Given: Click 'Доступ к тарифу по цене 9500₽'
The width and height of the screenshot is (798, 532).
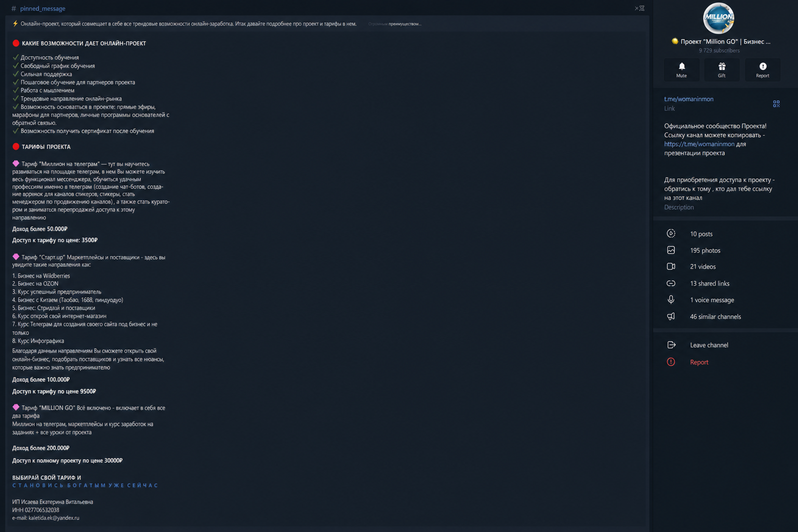Looking at the screenshot, I should coord(54,391).
